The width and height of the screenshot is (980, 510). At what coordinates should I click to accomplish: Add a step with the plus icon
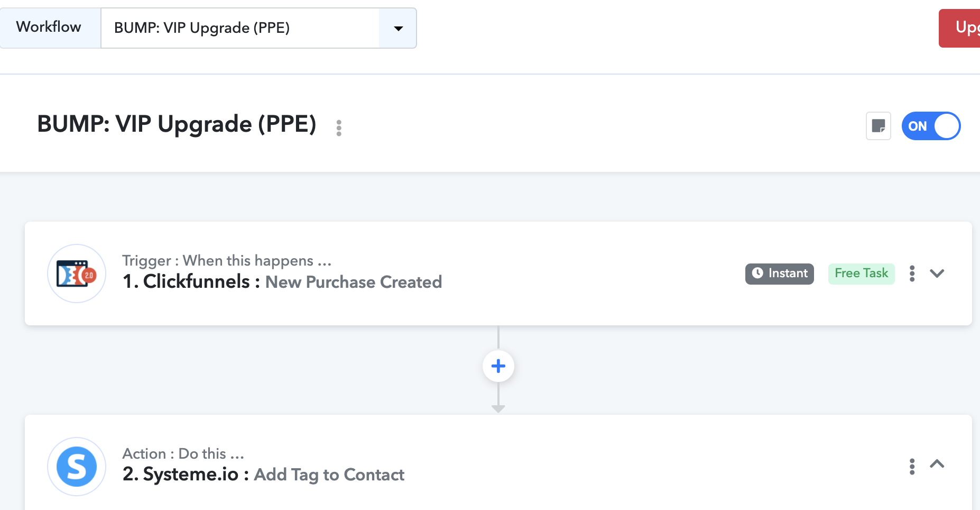click(498, 366)
